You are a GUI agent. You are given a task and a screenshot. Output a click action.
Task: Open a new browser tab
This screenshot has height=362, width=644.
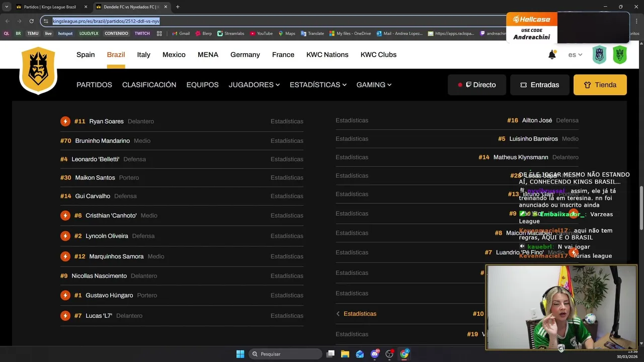[178, 7]
